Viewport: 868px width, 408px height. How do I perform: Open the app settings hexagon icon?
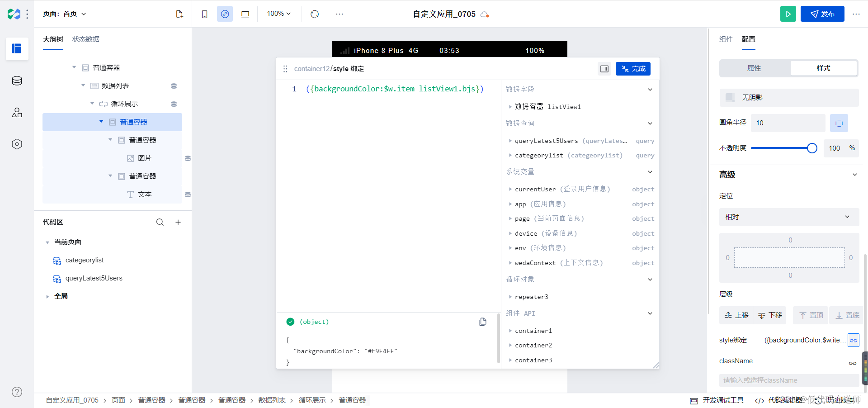[x=17, y=144]
